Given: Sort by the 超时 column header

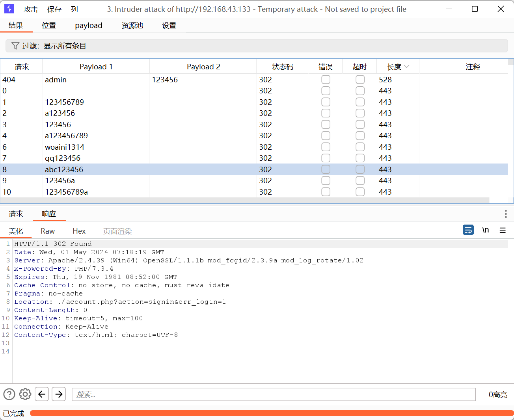Looking at the screenshot, I should [x=359, y=67].
